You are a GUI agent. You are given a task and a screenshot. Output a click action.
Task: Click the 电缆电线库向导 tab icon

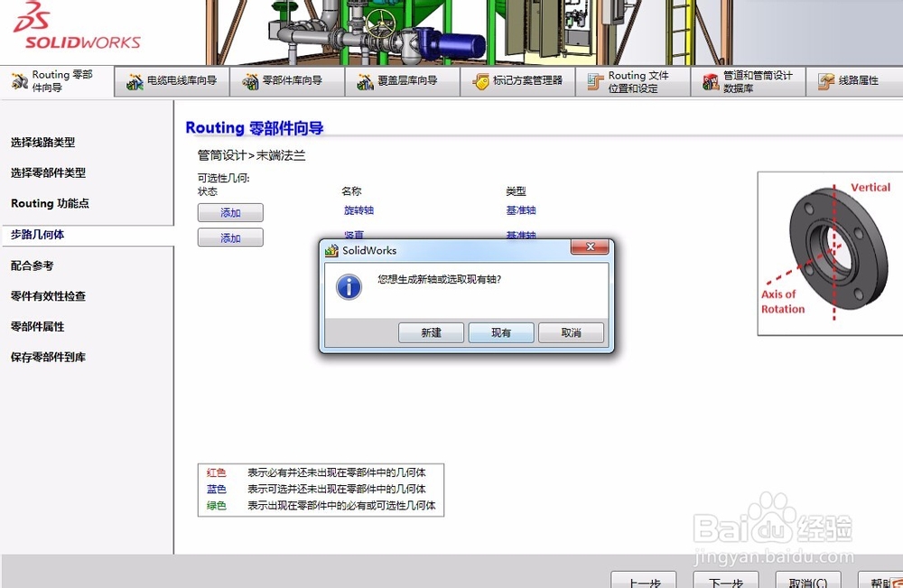pyautogui.click(x=135, y=82)
